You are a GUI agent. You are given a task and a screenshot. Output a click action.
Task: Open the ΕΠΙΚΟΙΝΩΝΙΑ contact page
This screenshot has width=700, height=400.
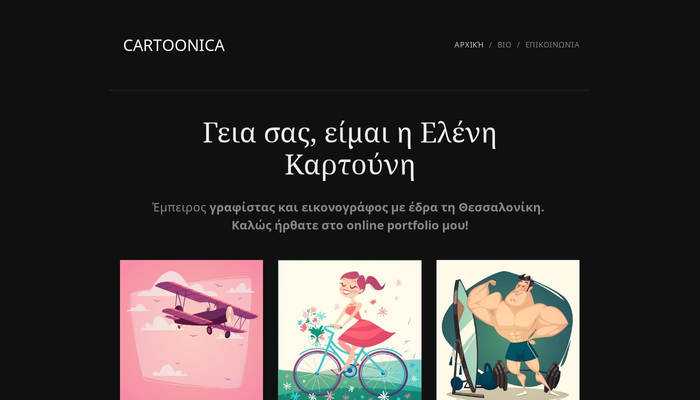coord(552,45)
